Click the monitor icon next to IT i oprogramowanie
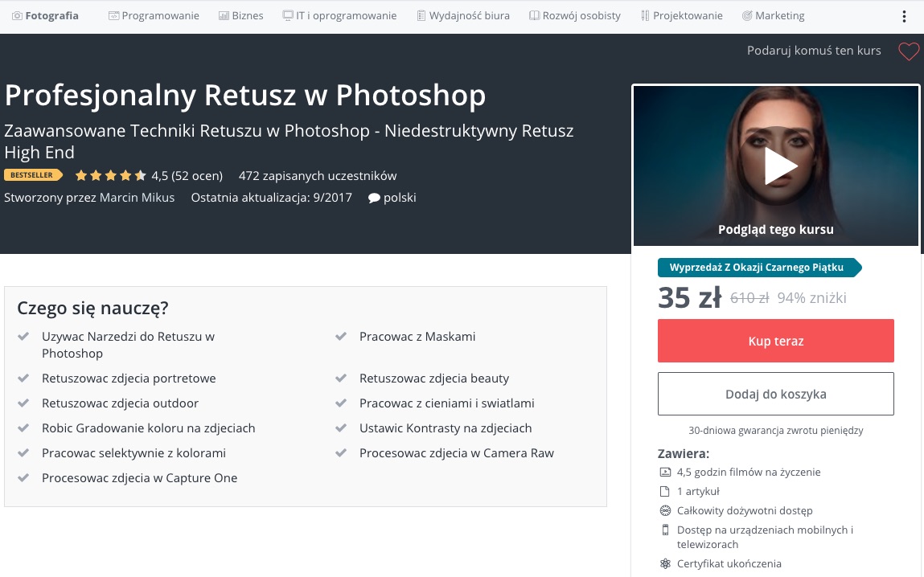Image resolution: width=924 pixels, height=577 pixels. (x=288, y=16)
